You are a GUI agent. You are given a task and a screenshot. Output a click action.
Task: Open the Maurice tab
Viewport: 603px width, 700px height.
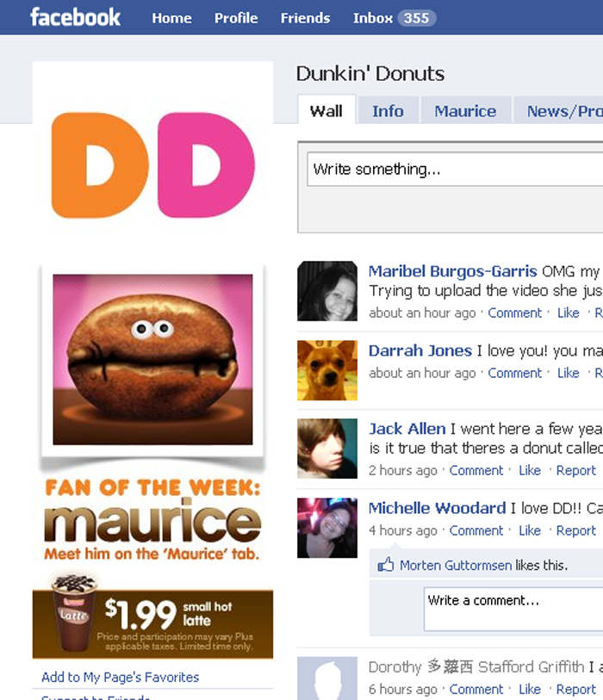tap(465, 111)
